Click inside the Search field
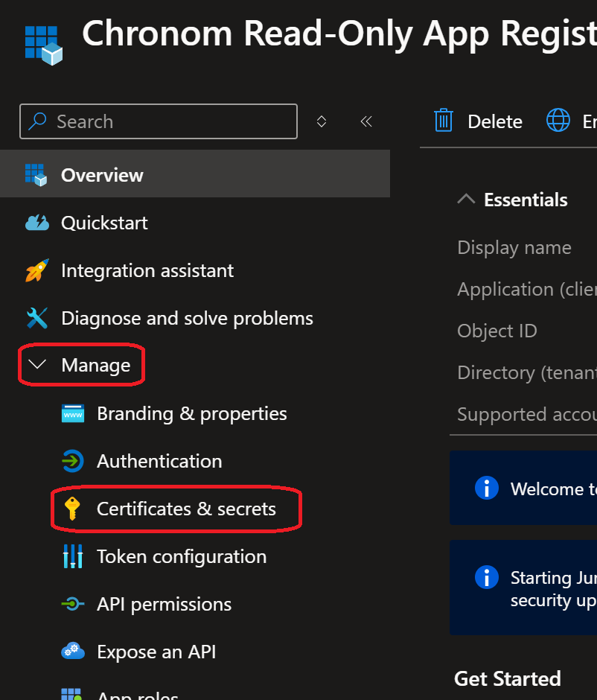 (x=158, y=121)
